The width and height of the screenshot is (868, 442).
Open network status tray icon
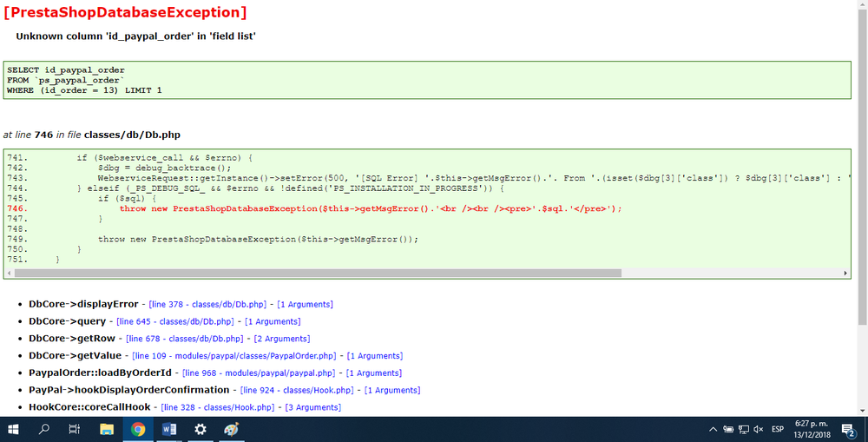(x=744, y=429)
